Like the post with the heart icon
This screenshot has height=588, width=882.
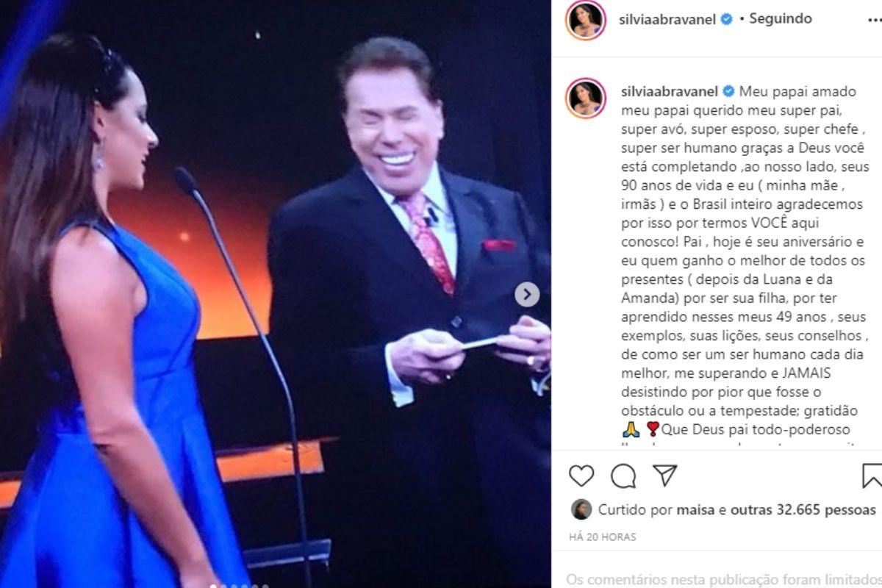tap(581, 476)
